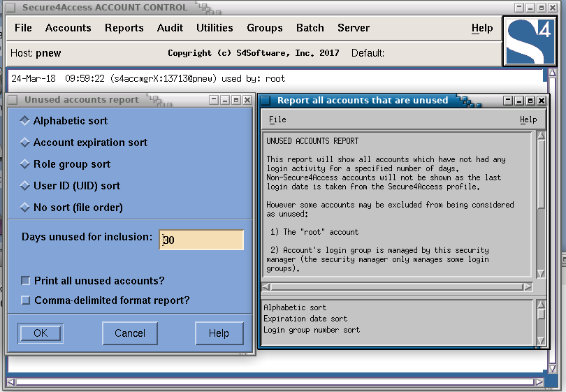Click OK in Unused accounts report

coord(41,333)
